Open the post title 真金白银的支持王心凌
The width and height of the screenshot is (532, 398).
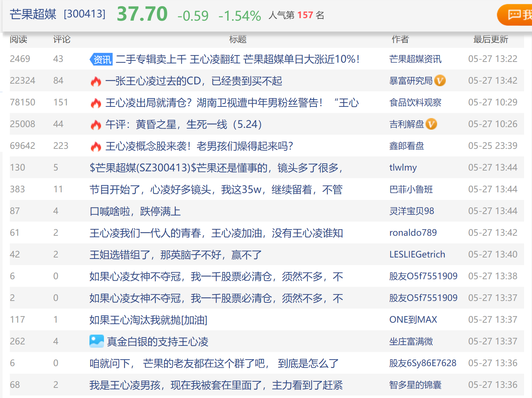coord(158,342)
